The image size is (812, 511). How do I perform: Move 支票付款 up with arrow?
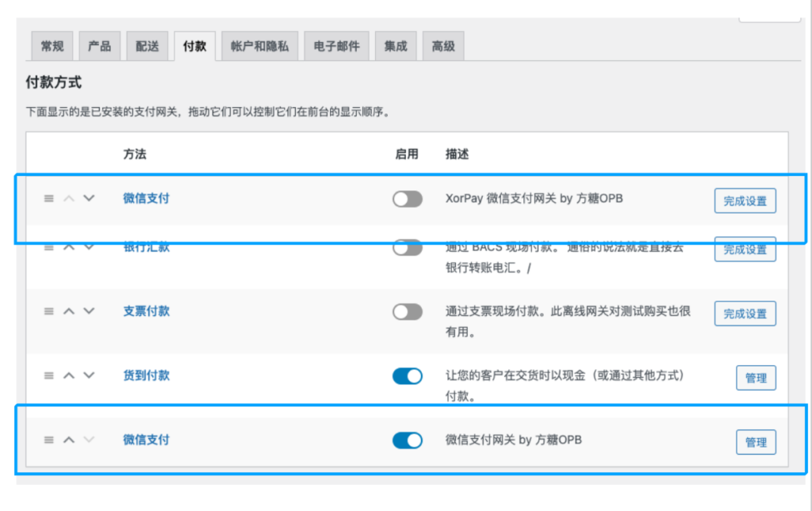[69, 311]
